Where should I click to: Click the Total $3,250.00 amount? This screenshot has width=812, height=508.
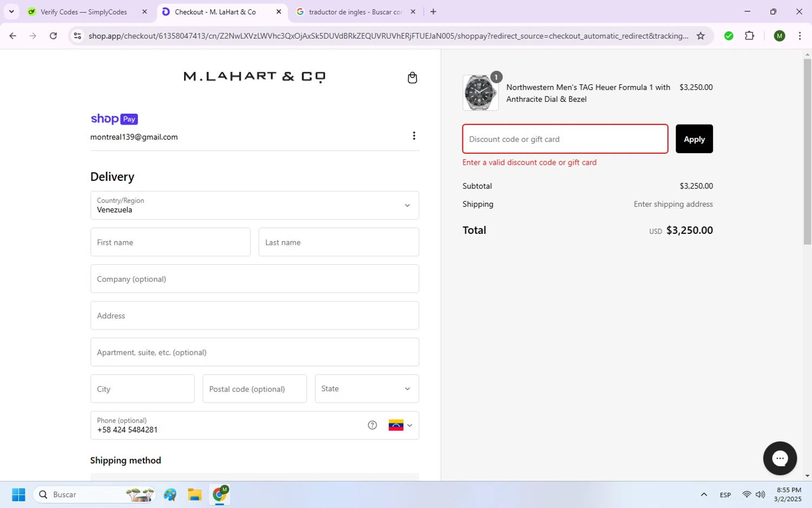tap(689, 230)
